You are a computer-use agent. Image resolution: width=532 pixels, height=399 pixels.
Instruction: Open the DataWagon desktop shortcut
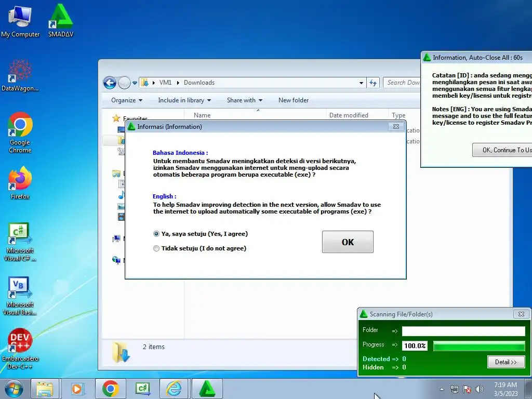(x=20, y=75)
